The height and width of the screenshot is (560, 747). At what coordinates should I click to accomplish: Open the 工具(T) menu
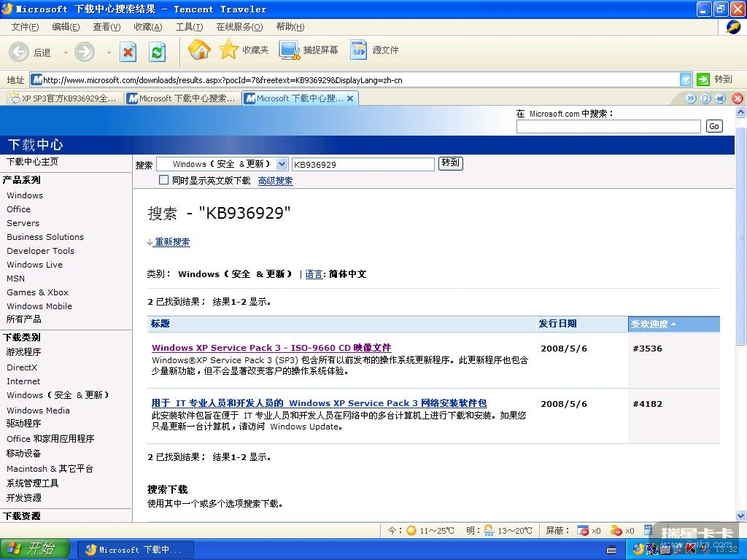189,27
